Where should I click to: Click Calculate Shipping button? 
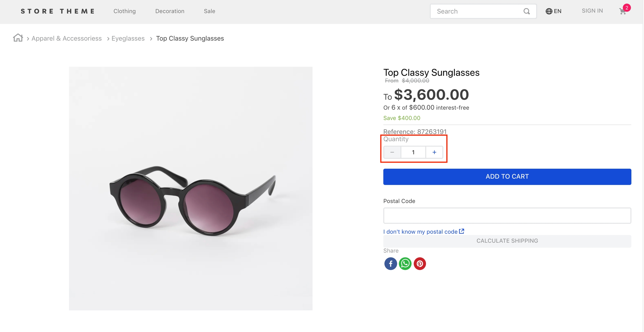(507, 241)
